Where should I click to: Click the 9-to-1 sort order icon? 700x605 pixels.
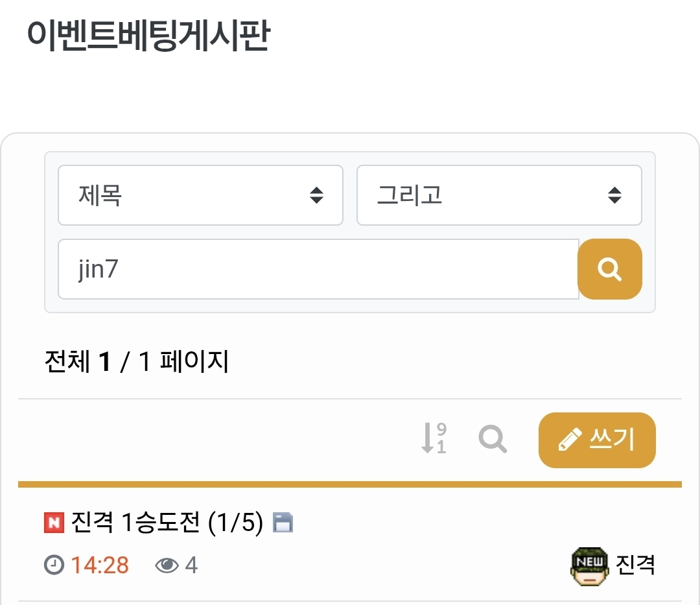point(434,438)
